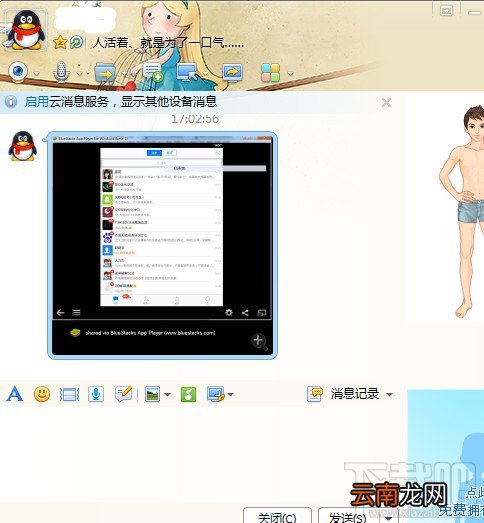This screenshot has height=523, width=484.
Task: Open 消息记录 message history
Action: (343, 394)
